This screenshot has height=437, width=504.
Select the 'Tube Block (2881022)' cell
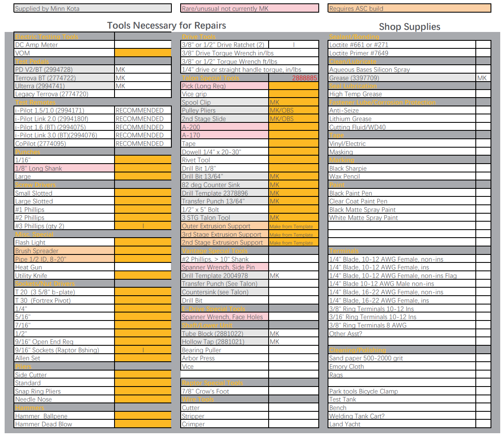click(225, 334)
